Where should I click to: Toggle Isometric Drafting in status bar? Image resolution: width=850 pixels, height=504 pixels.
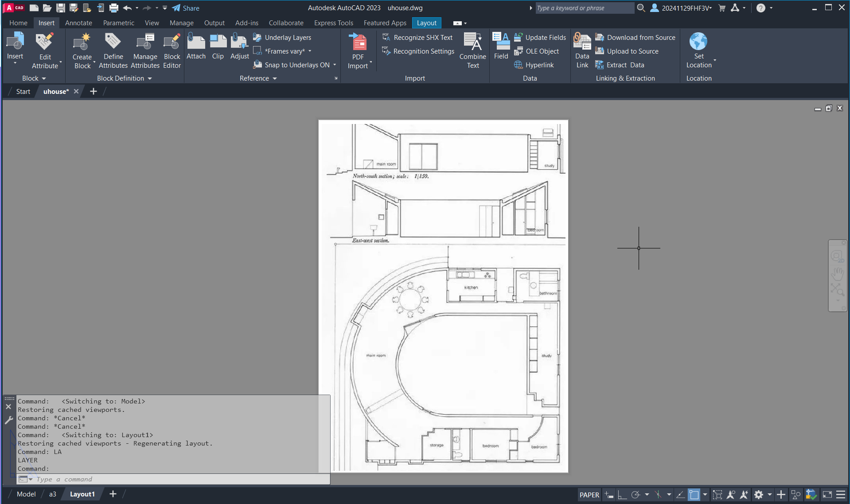pyautogui.click(x=658, y=495)
